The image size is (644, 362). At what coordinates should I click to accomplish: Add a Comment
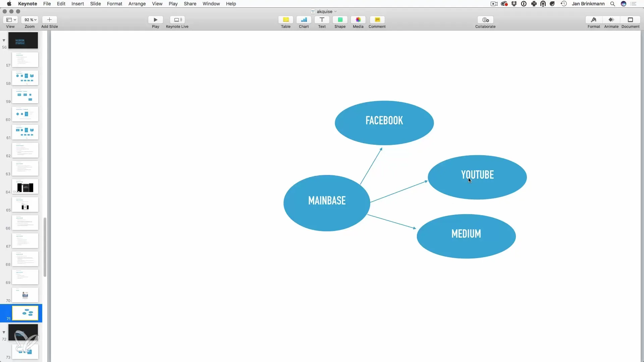click(x=377, y=20)
